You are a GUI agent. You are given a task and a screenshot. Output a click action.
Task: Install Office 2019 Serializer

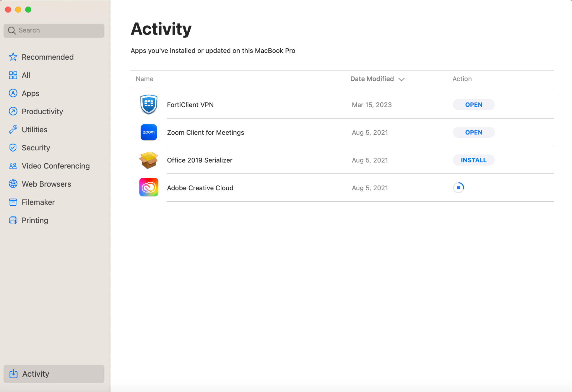click(x=473, y=160)
